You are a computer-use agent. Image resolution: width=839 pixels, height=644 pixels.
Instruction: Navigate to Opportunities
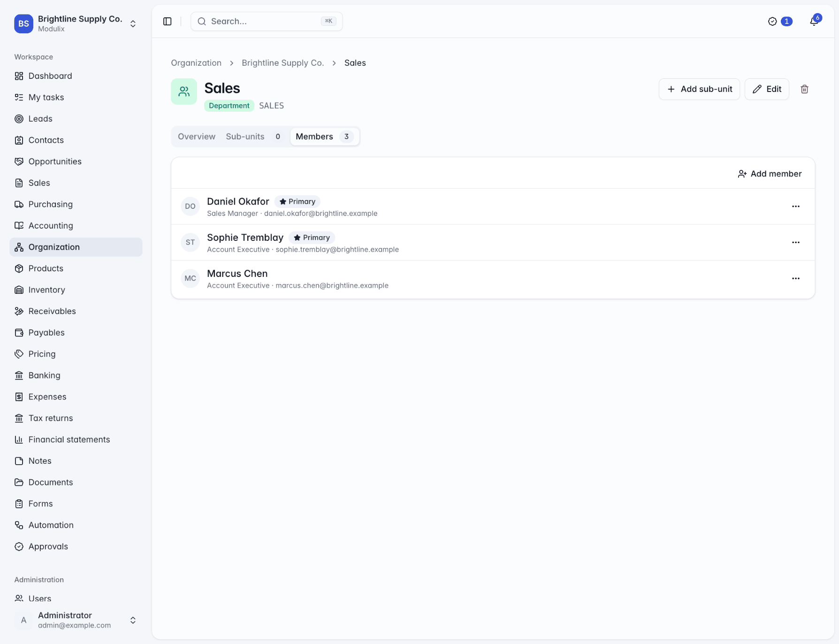(x=76, y=161)
